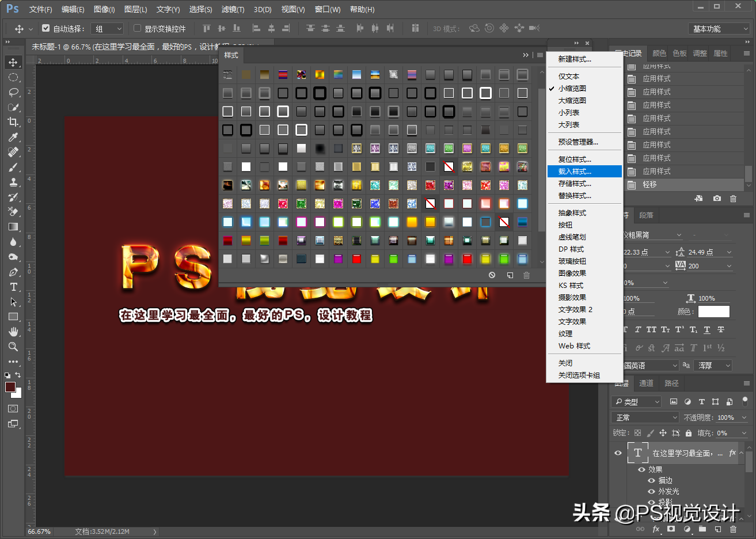Viewport: 756px width, 539px height.
Task: Select the Elliptical Marquee tool
Action: coord(13,77)
